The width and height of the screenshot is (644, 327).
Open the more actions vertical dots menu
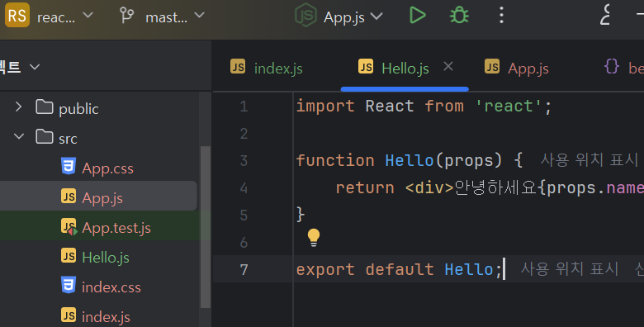(501, 16)
